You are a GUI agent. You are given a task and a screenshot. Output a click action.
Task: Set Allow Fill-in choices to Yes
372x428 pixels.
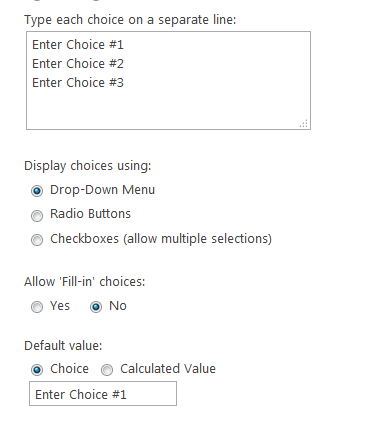[37, 307]
